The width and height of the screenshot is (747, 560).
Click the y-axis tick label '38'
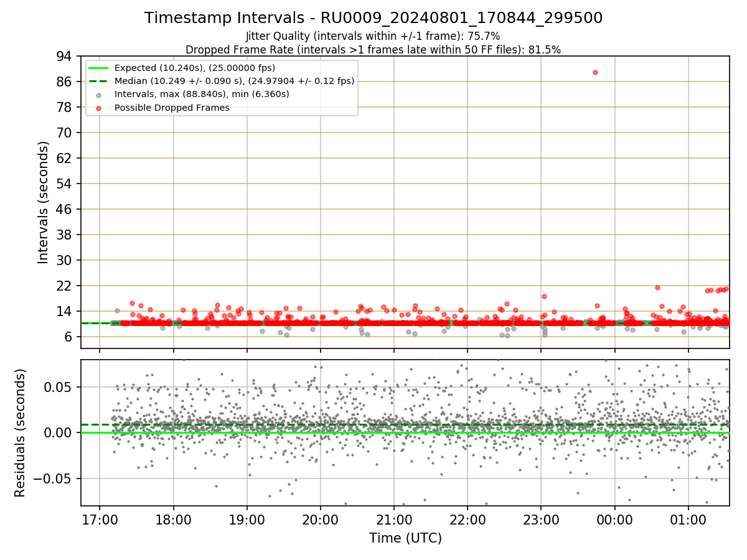coord(64,235)
